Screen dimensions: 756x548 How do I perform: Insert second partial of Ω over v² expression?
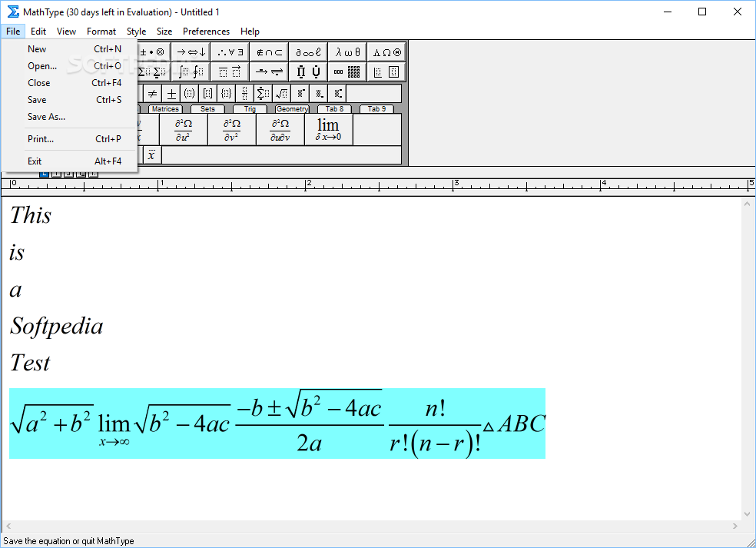(x=232, y=130)
